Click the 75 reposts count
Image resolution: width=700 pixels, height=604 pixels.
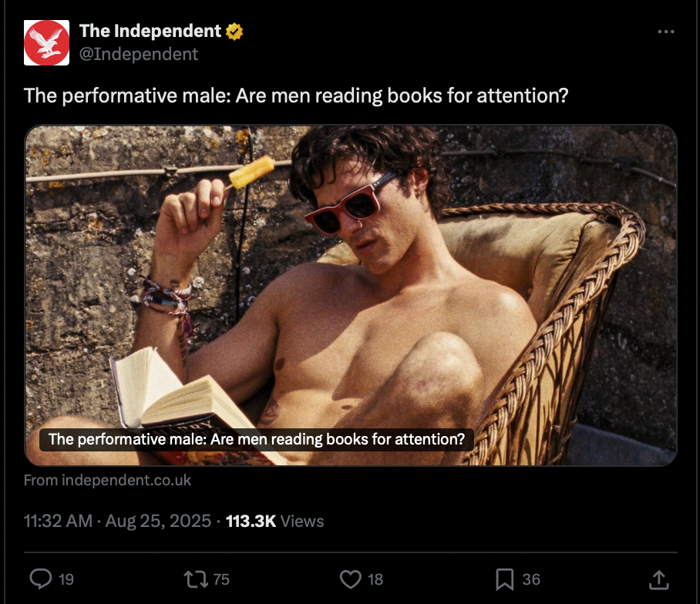pyautogui.click(x=221, y=579)
